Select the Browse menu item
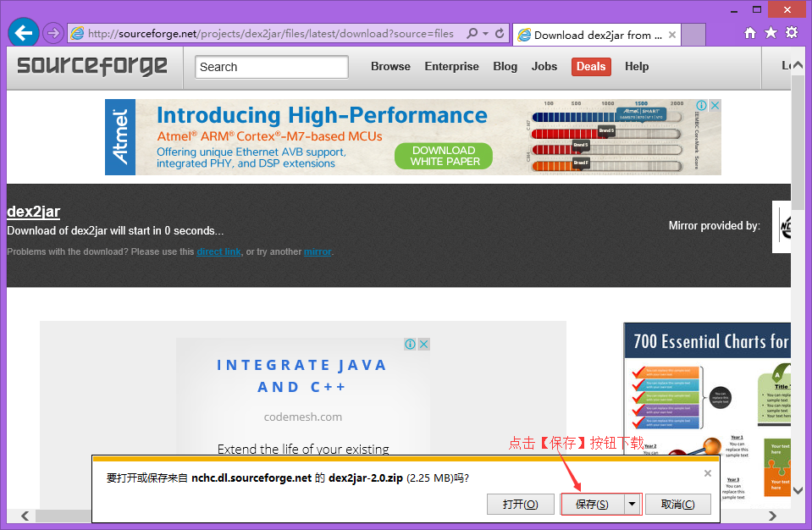Screen dimensions: 812x530 pyautogui.click(x=390, y=66)
